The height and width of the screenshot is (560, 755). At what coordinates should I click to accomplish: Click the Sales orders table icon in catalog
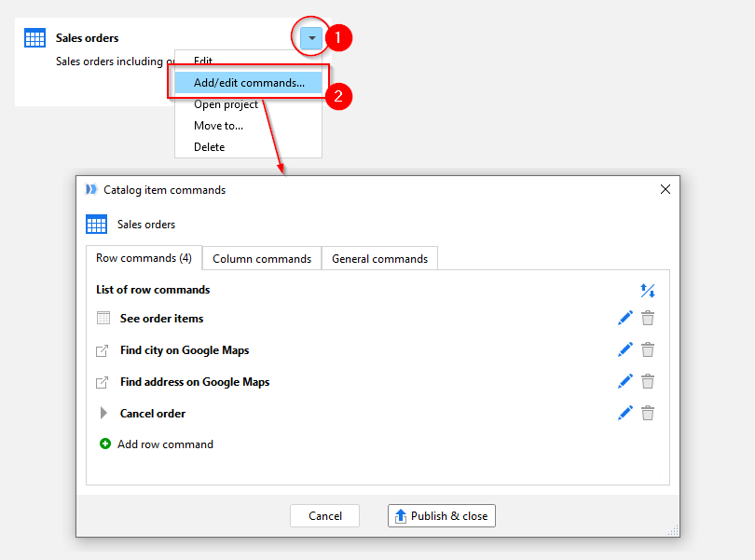34,38
